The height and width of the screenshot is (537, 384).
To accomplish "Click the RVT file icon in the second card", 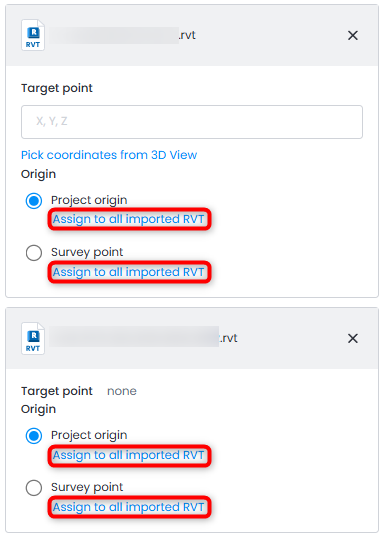I will point(33,339).
